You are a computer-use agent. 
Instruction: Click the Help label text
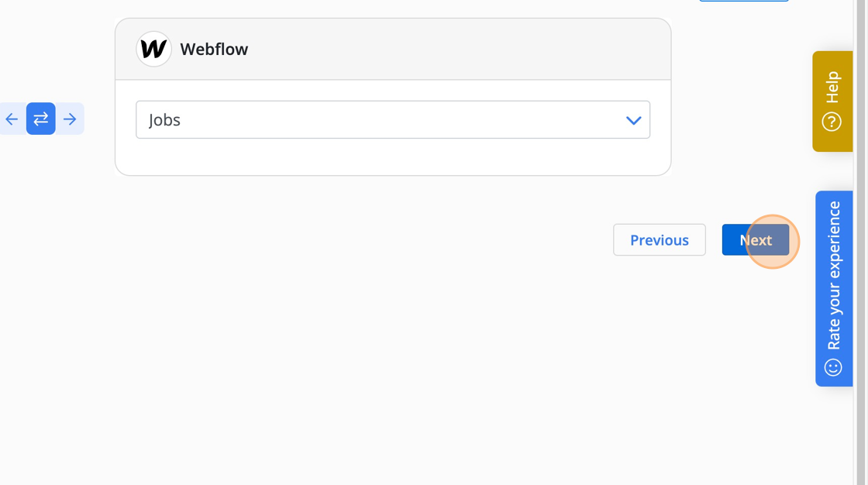(x=832, y=87)
